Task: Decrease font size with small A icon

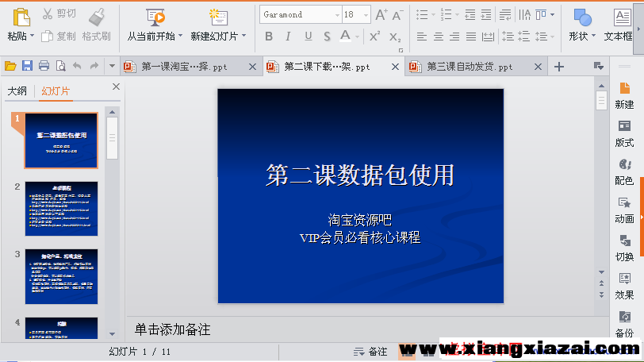Action: (x=397, y=16)
